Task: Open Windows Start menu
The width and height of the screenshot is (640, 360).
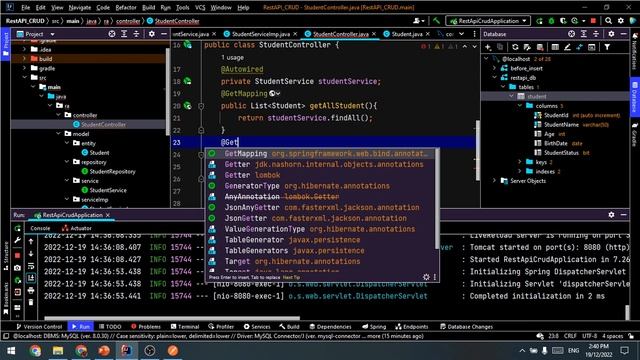Action: click(11, 351)
